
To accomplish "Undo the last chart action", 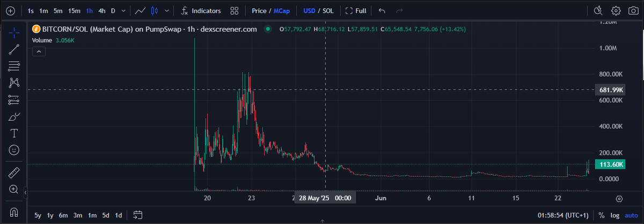I will (x=382, y=10).
